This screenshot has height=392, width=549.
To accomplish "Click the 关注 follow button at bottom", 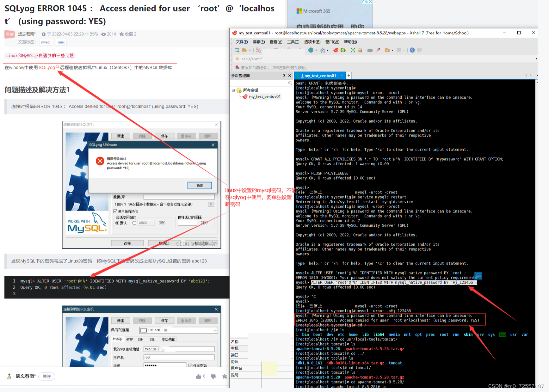I will click(47, 376).
